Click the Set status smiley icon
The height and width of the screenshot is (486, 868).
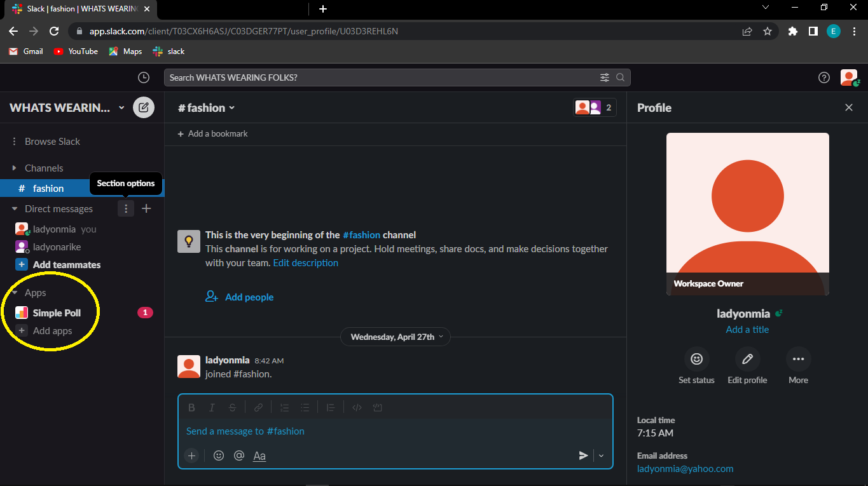pos(697,359)
